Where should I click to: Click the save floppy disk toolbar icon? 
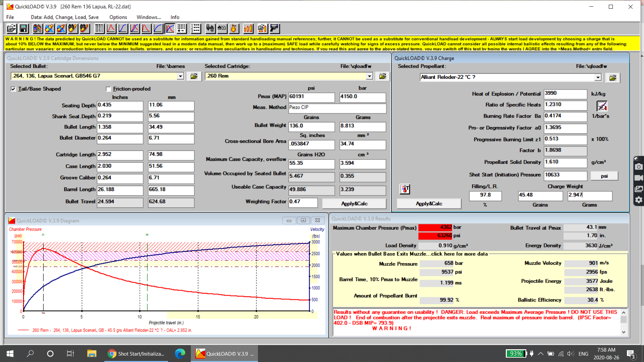click(23, 28)
